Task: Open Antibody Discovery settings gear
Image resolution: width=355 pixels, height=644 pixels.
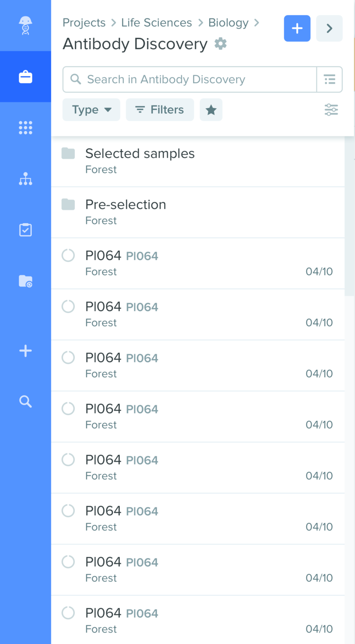Action: point(221,44)
